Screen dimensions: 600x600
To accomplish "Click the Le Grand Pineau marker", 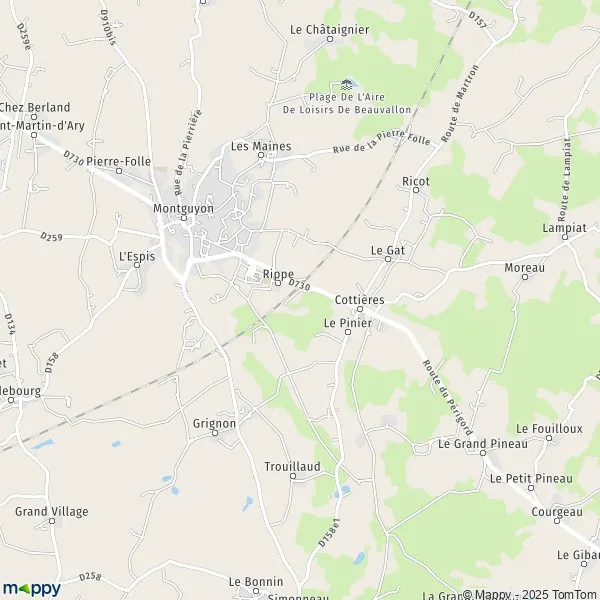I will tap(483, 453).
